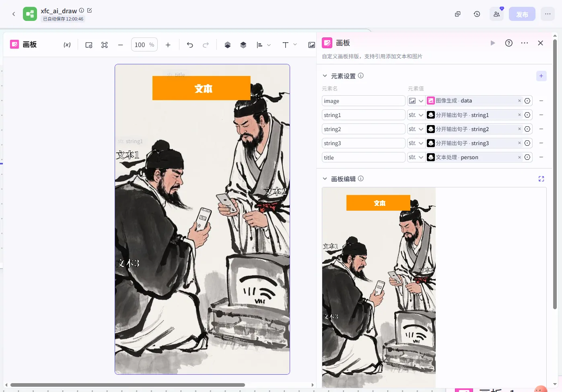Go back using the top-left arrow
This screenshot has height=392, width=562.
(x=14, y=14)
